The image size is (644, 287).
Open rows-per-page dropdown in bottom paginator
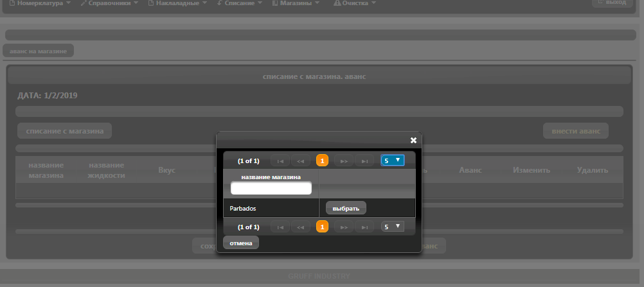pyautogui.click(x=393, y=226)
